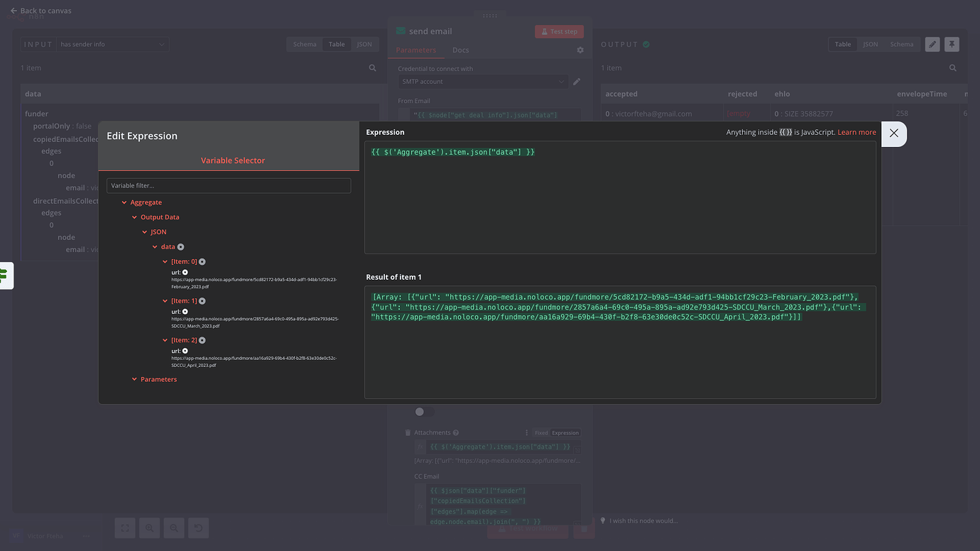Select the Variable Selector tab
This screenshot has width=980, height=551.
tap(232, 160)
